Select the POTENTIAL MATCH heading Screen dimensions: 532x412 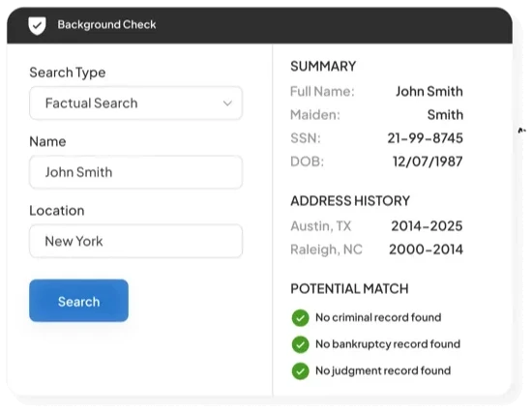(x=349, y=289)
